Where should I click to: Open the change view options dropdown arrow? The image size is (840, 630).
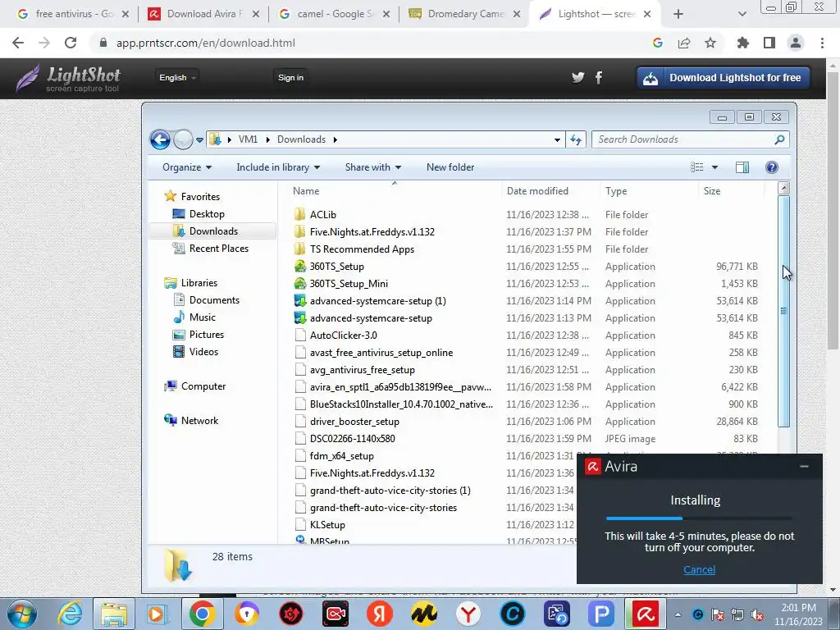pos(714,167)
